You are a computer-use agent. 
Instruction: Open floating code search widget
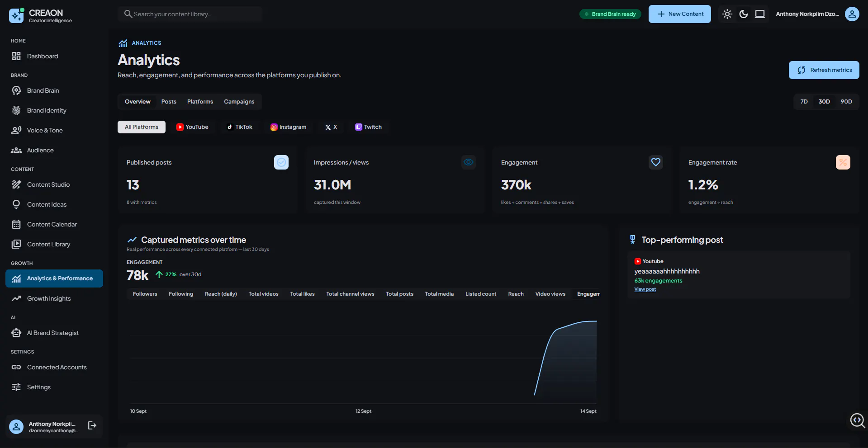857,420
